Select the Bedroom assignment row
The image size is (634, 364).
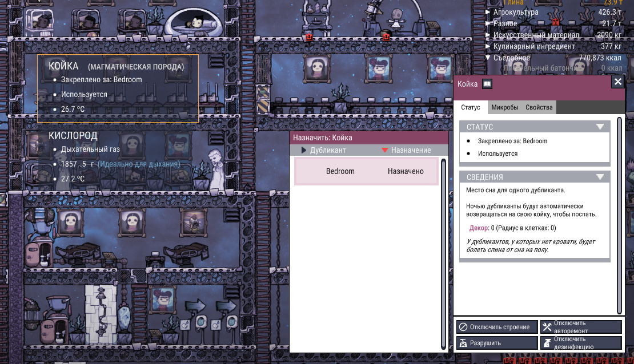point(366,171)
